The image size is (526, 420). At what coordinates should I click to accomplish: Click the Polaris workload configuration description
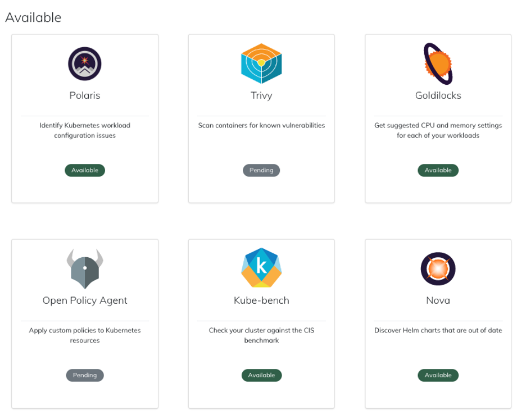point(85,130)
